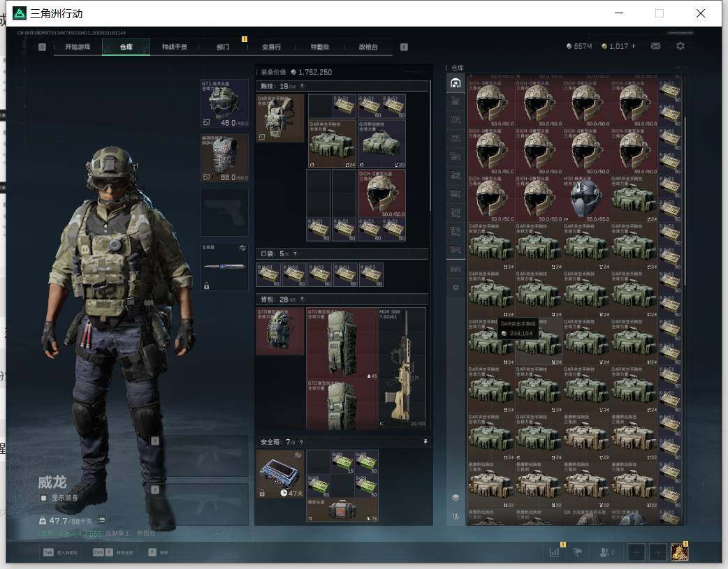Click swap arrows icon on knife slot

point(242,248)
